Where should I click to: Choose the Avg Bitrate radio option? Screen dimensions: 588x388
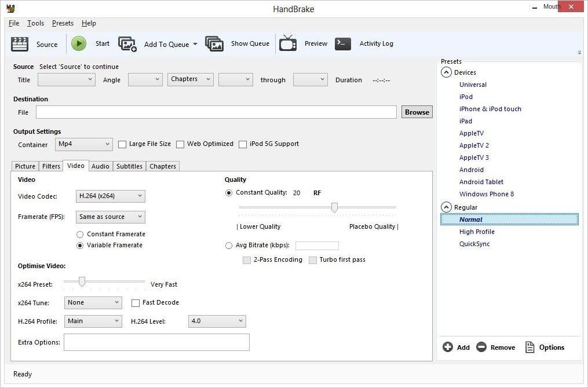[x=229, y=246]
